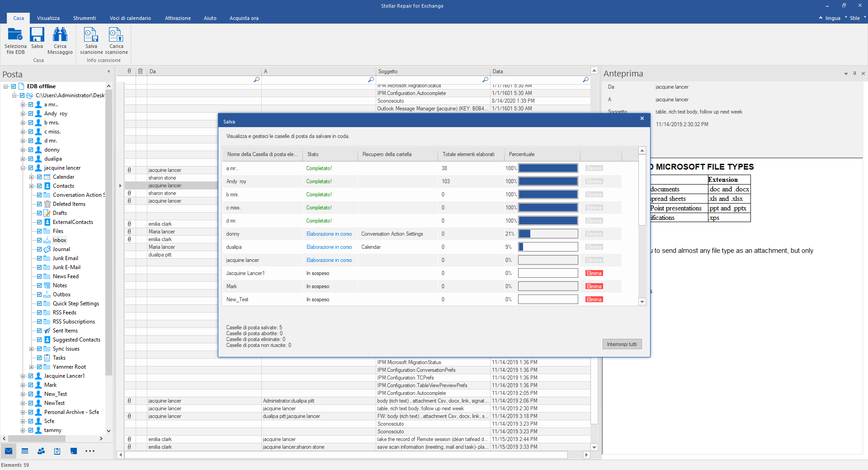Click Elimina for Mark row

coord(594,286)
